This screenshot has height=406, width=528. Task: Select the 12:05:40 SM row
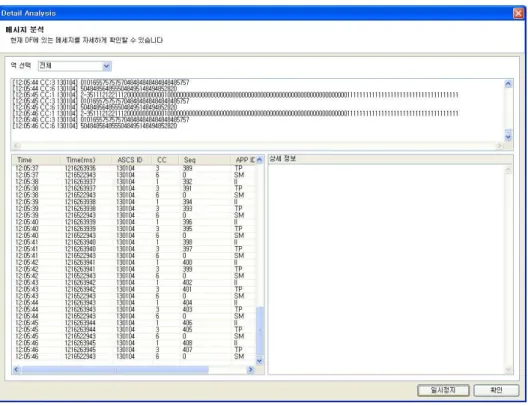point(134,236)
